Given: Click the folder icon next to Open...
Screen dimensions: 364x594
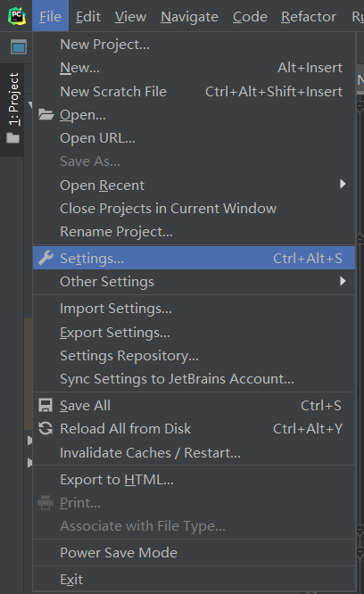Looking at the screenshot, I should pyautogui.click(x=45, y=114).
